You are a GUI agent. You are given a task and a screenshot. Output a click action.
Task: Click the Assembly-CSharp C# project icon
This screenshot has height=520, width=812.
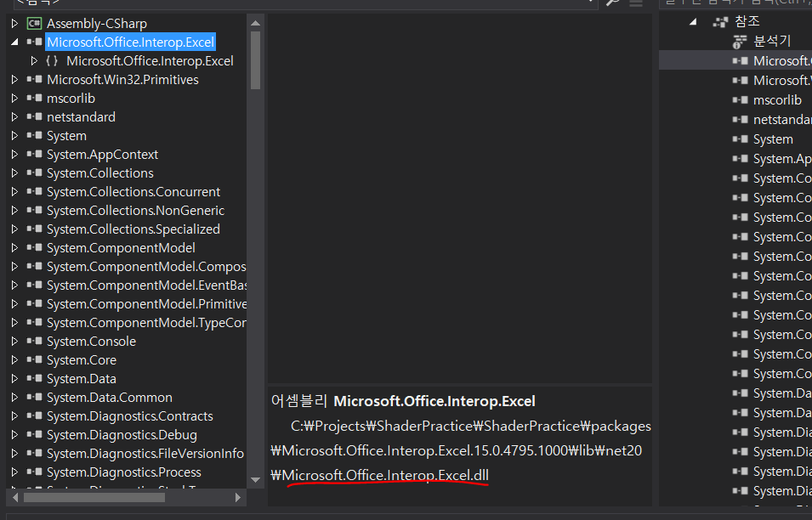click(x=35, y=23)
